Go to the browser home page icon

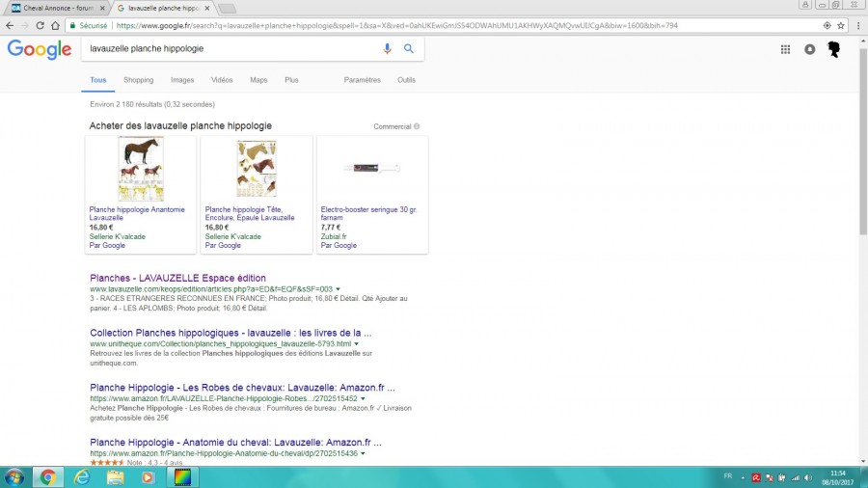coord(55,25)
